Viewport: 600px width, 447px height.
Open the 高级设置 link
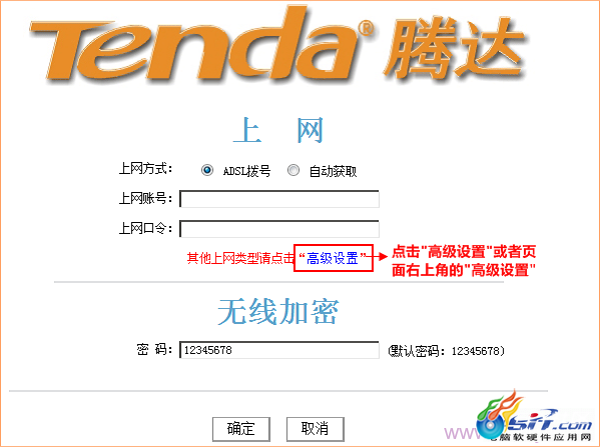[x=332, y=258]
